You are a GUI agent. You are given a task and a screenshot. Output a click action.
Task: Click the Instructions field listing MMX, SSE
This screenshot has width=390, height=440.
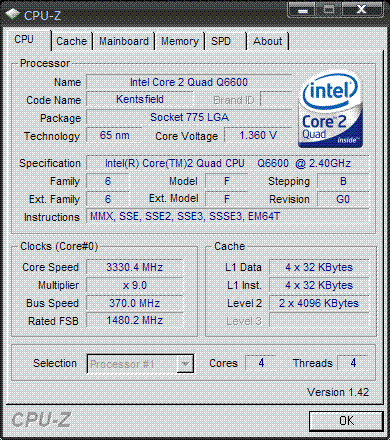pyautogui.click(x=228, y=217)
